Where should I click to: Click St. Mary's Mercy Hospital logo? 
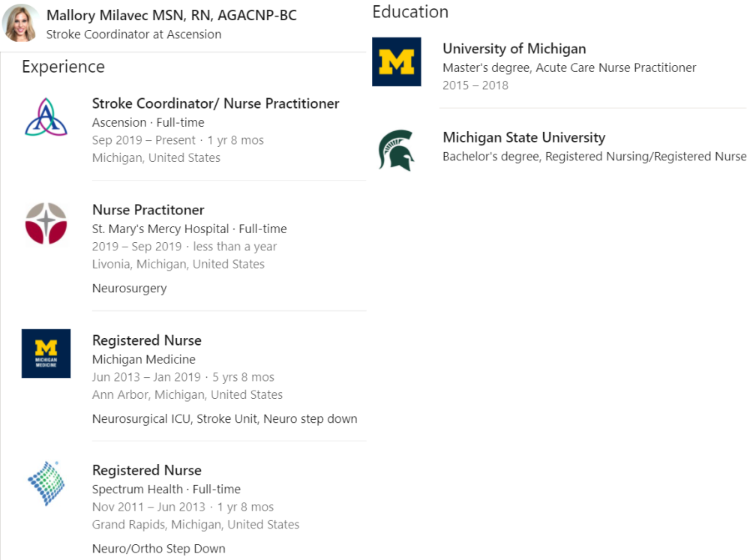[x=46, y=223]
